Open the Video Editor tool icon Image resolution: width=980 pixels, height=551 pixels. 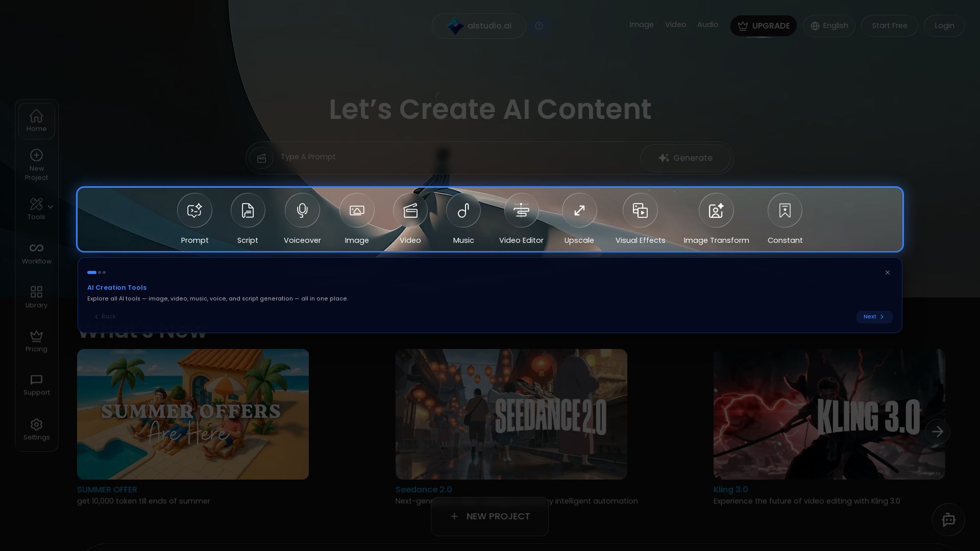pos(521,210)
